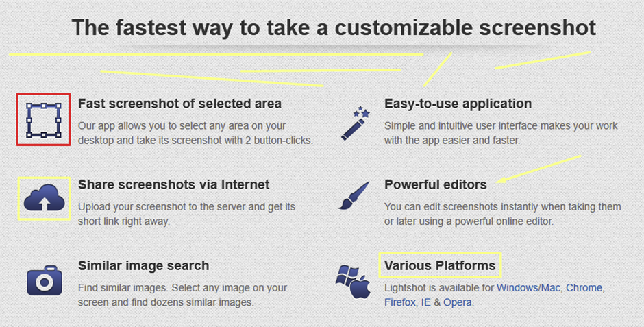Click the "Fast screenshot of selected area" heading
644x327 pixels.
179,104
